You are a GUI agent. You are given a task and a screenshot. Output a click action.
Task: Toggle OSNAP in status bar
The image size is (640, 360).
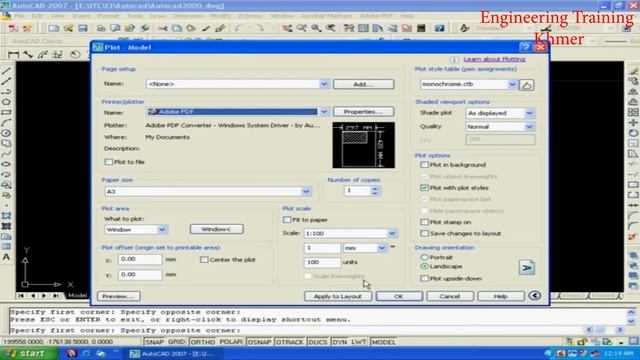click(260, 342)
